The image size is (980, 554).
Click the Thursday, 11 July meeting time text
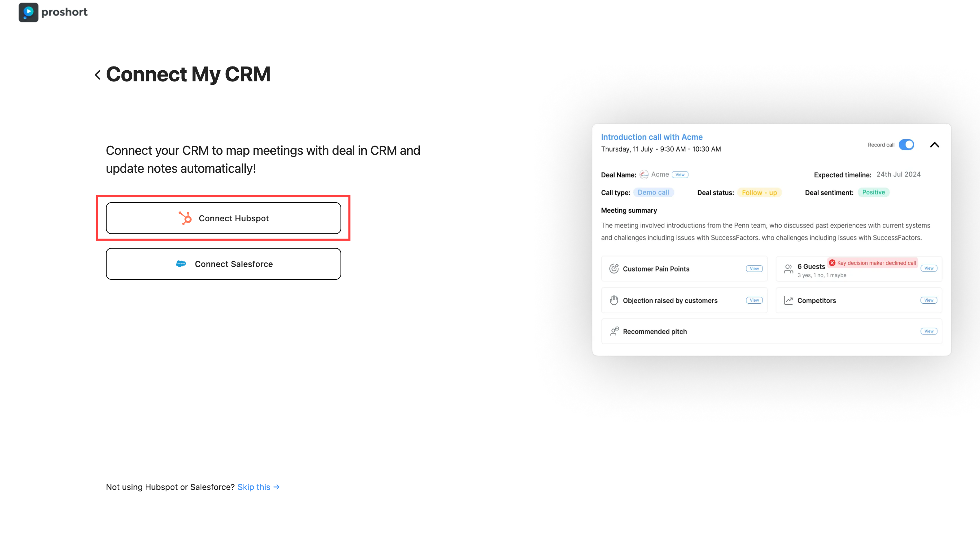pos(661,149)
